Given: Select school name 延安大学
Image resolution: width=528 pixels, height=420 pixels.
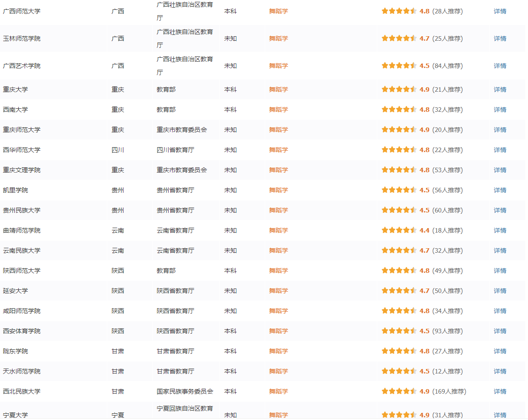Looking at the screenshot, I should click(x=16, y=291).
